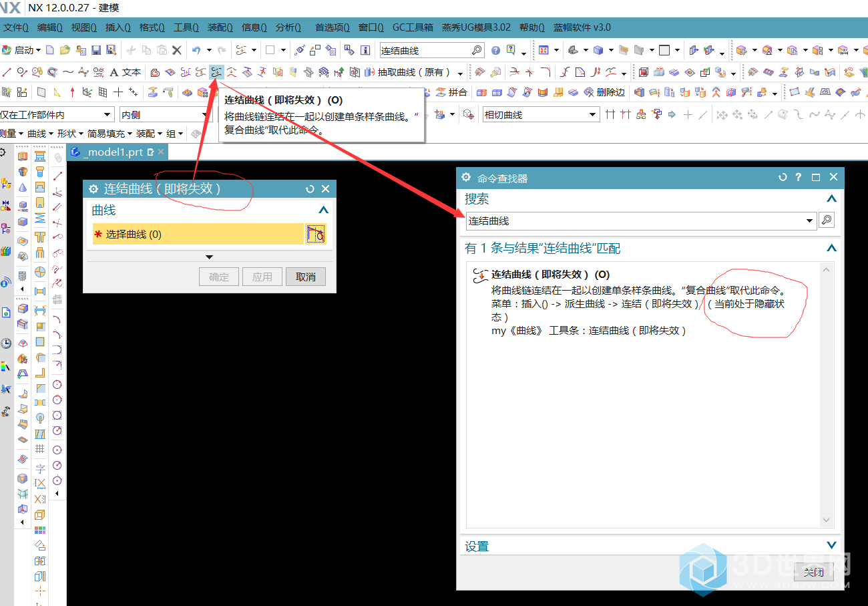Click the Redo arrow icon
The width and height of the screenshot is (868, 606).
(x=222, y=50)
